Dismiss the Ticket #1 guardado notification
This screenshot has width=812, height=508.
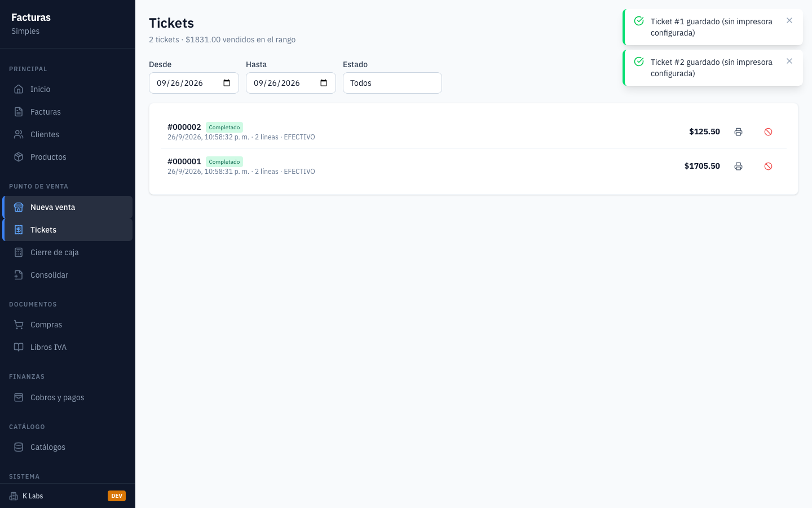(789, 20)
